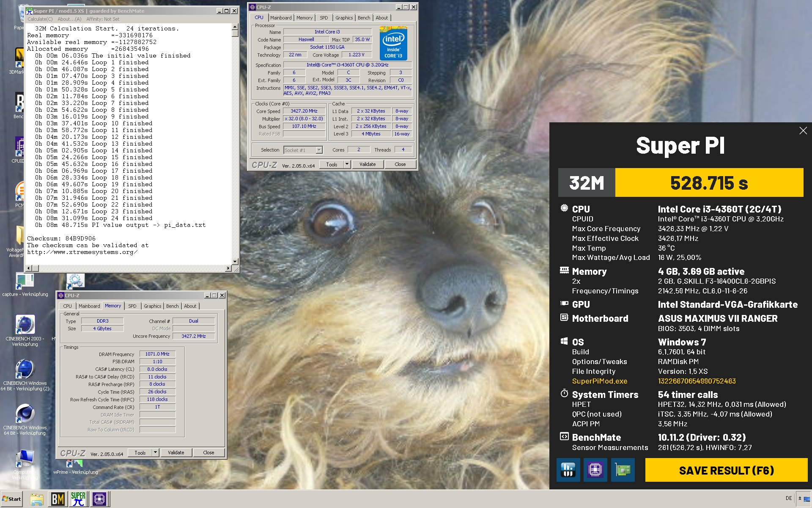Switch to Graphics tab in top CPU-Z
Screen dimensions: 812x508
click(344, 18)
